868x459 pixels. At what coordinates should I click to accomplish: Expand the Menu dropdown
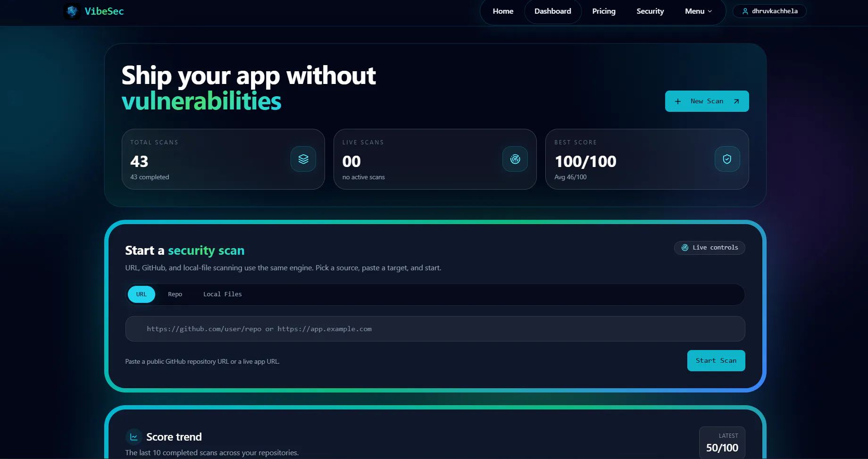tap(698, 11)
